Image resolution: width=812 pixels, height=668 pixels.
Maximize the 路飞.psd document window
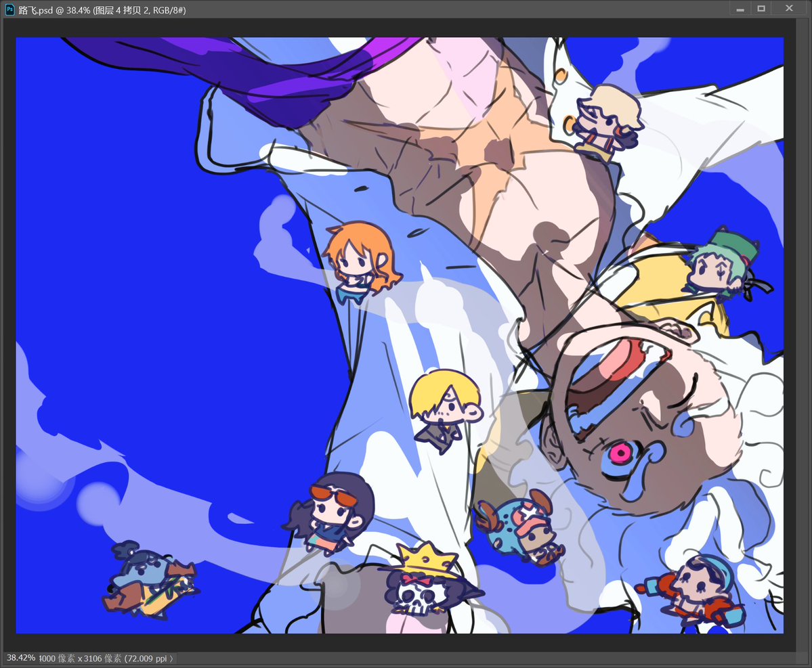(761, 9)
